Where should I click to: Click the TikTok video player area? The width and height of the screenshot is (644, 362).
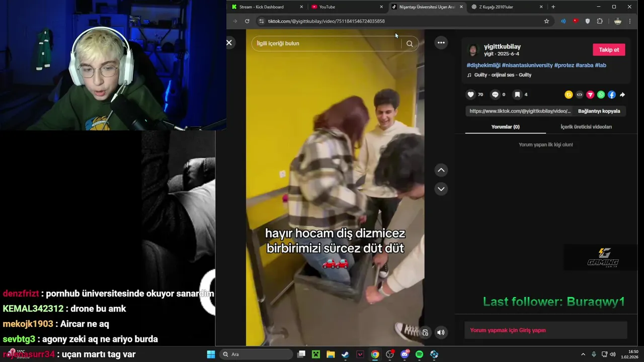[335, 188]
